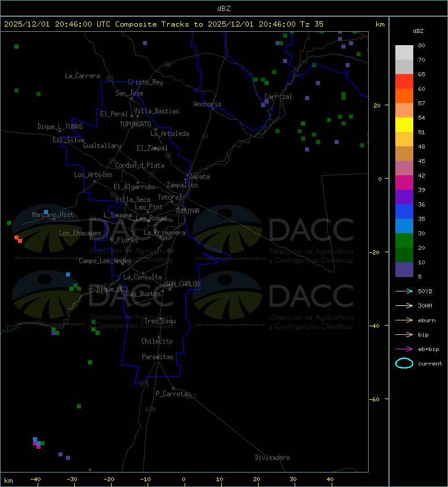Select the magenta 42–39 dBZ swatch
The image size is (448, 487).
tap(404, 182)
